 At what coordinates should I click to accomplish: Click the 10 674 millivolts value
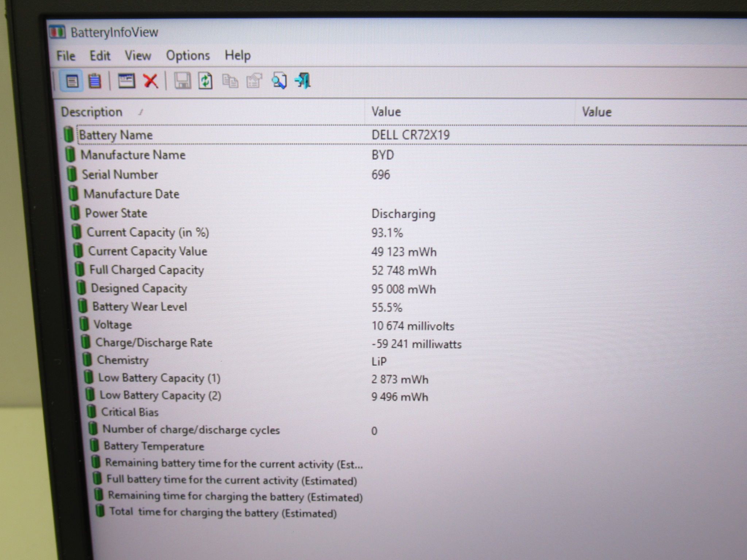pos(413,326)
